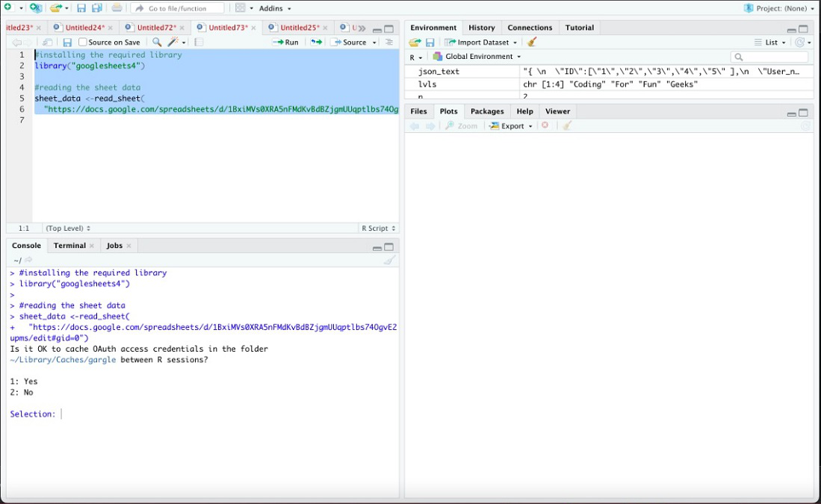Open the Global Environment dropdown

[477, 57]
